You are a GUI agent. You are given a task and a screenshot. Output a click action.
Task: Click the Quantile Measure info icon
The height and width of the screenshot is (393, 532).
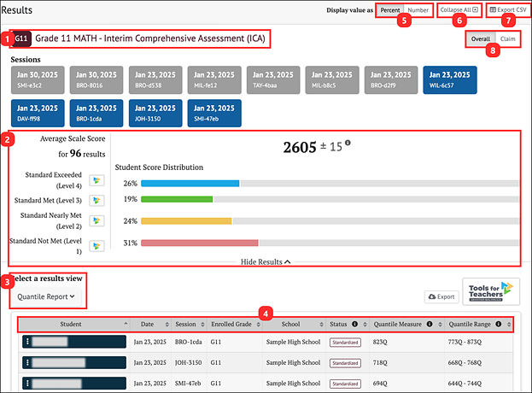click(430, 325)
